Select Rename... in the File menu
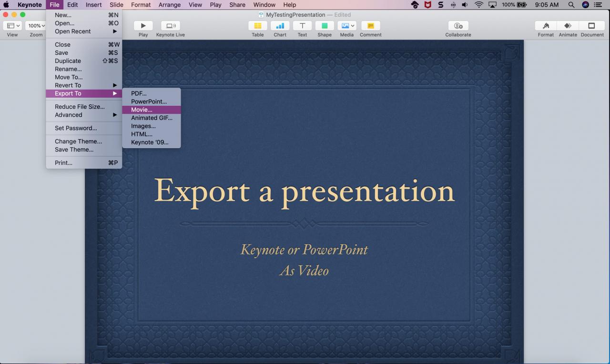 [84, 69]
